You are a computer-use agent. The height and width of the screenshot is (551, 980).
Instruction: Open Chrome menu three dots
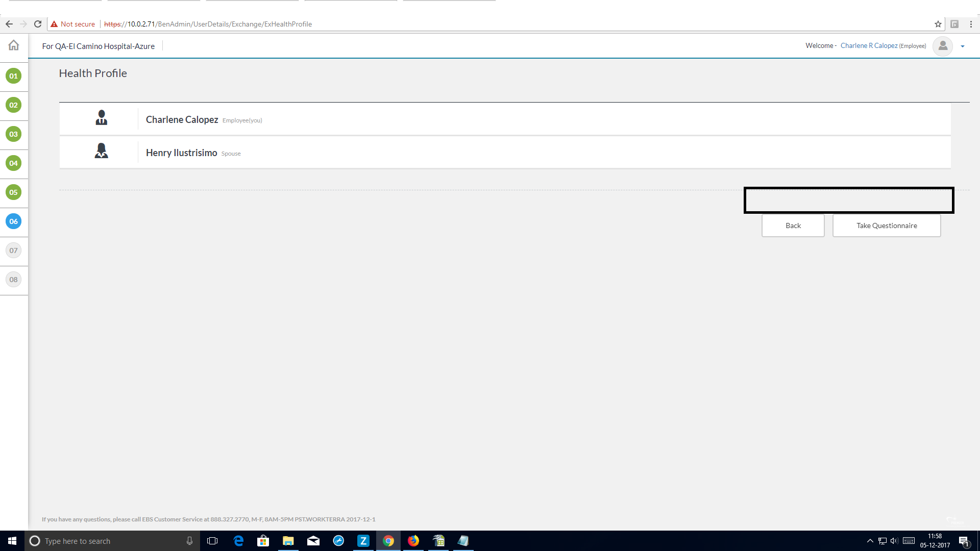pos(971,24)
